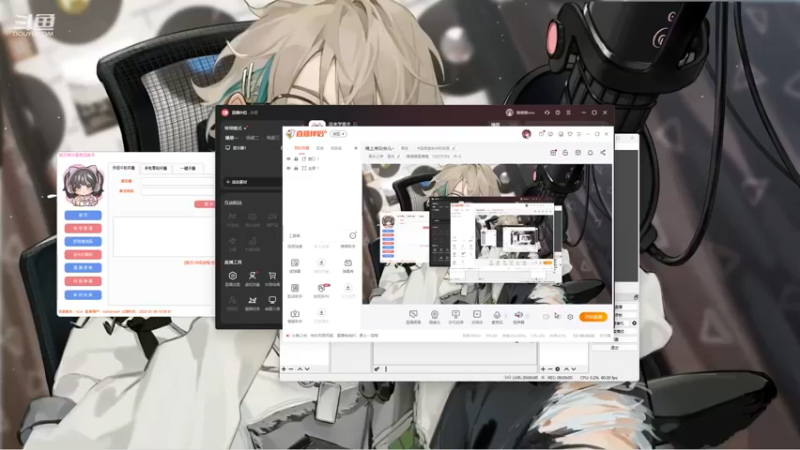
Task: Click first red button under cat avatar
Action: pos(83,228)
